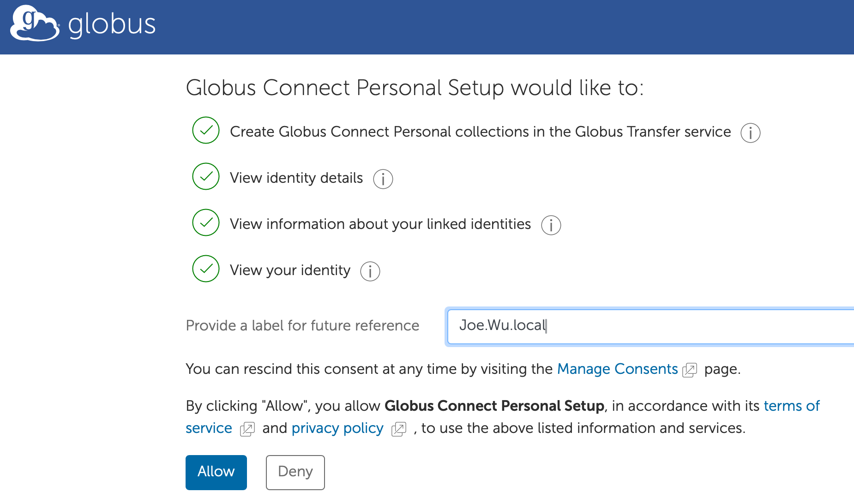Click the globus wordmark in header

click(x=112, y=24)
